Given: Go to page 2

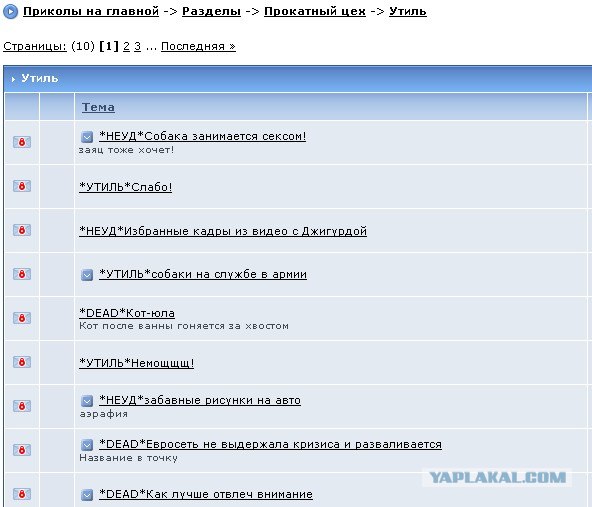Looking at the screenshot, I should pyautogui.click(x=126, y=46).
